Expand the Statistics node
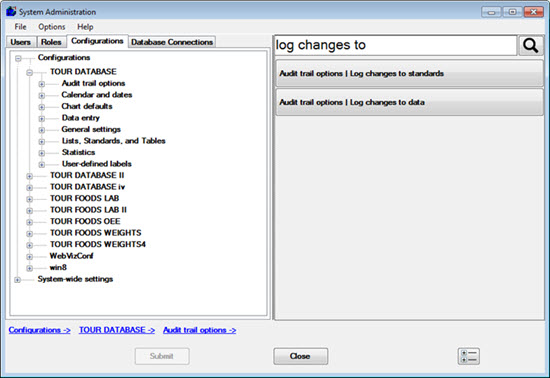Viewport: 550px width, 378px height. pyautogui.click(x=41, y=153)
